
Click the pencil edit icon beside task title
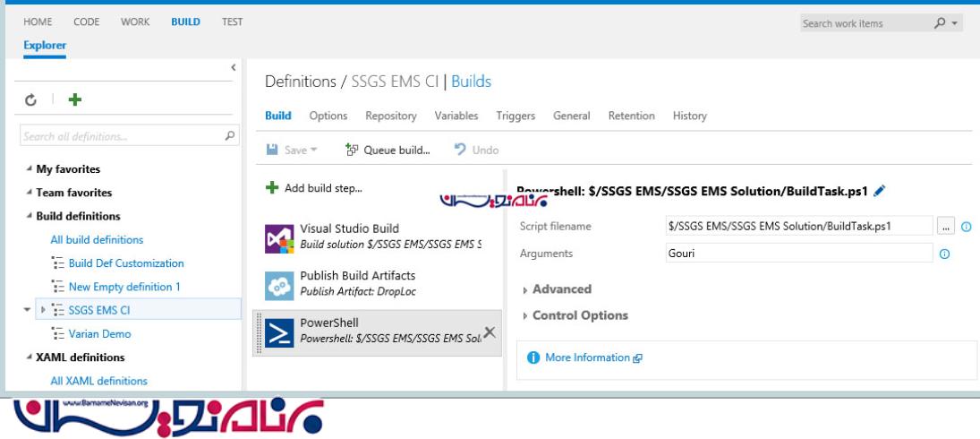coord(878,191)
